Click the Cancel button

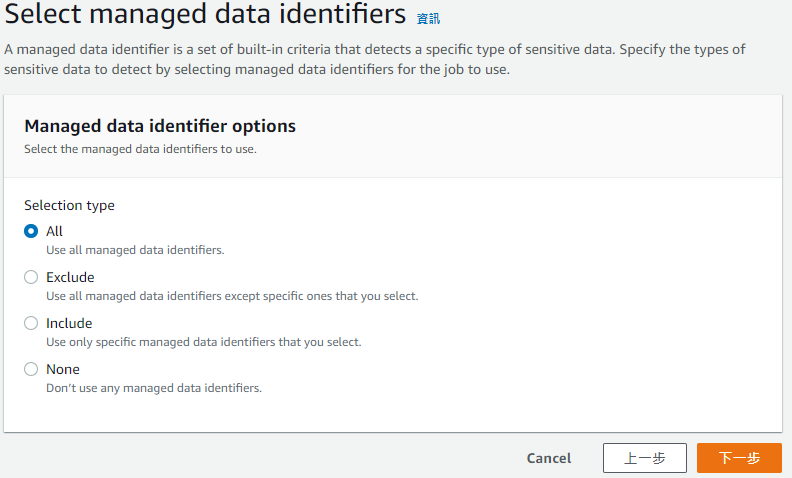[x=549, y=458]
